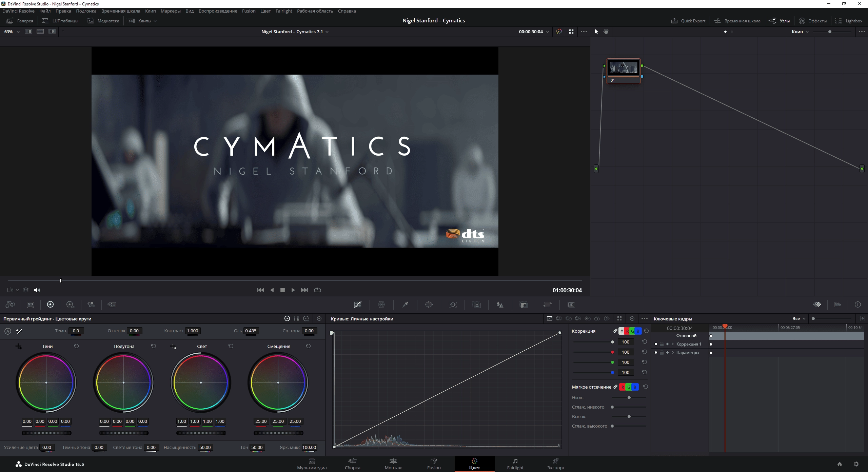
Task: Open the Camera Raw palette
Action: tap(10, 304)
